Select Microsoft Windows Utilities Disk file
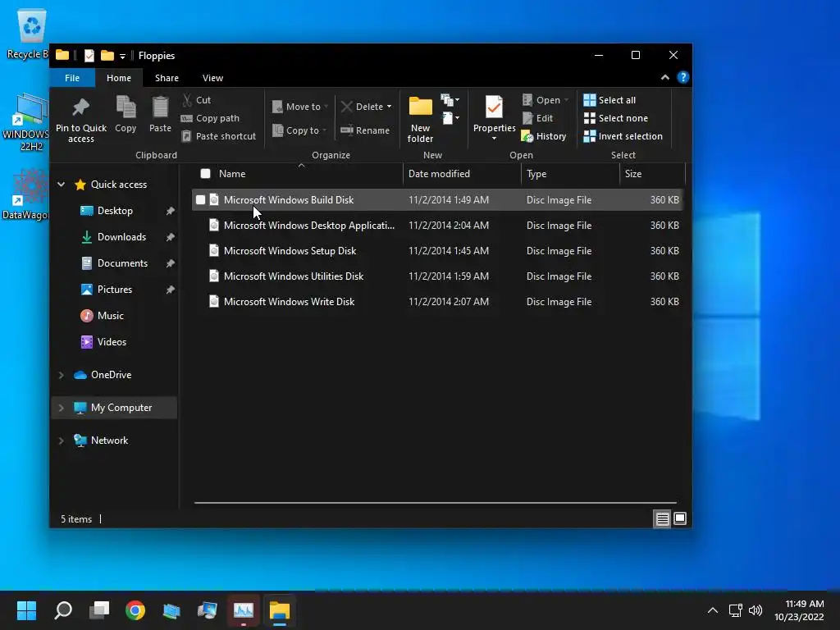 [438, 276]
